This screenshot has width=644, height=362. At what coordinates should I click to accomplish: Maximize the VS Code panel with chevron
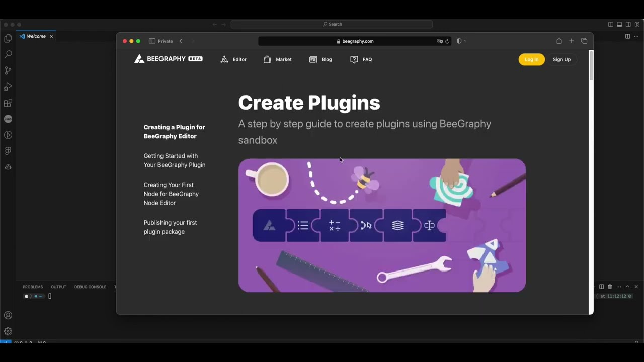pos(627,287)
